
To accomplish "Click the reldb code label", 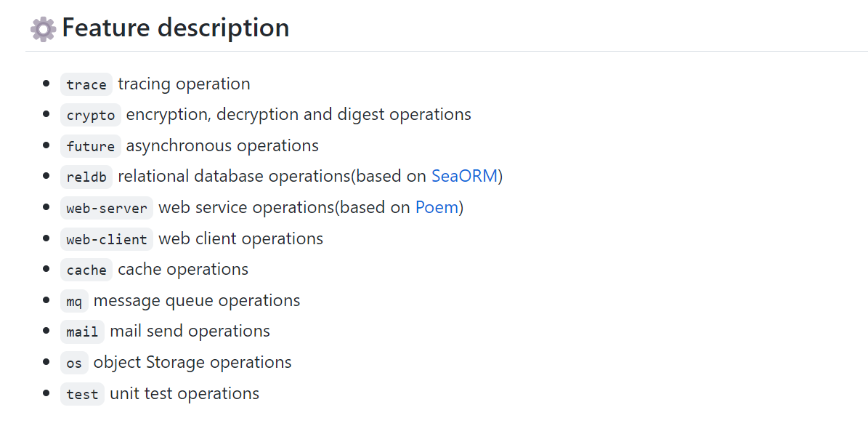I will coord(86,177).
